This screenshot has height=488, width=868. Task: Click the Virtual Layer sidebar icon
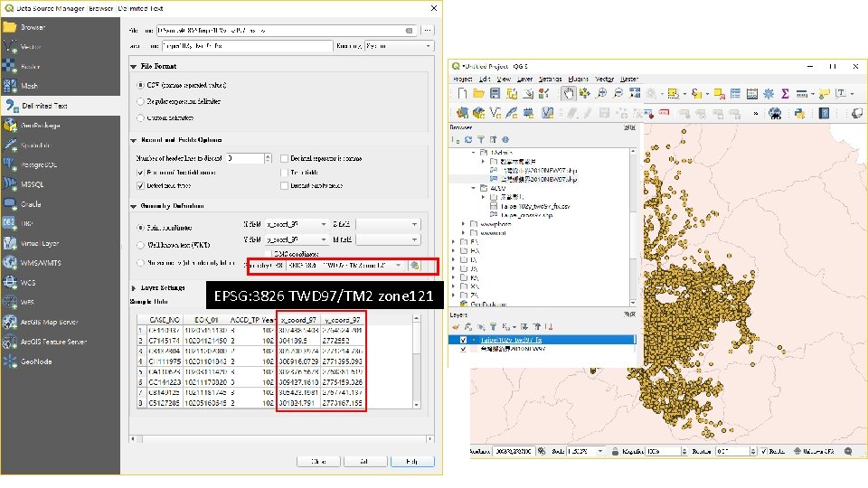(10, 243)
